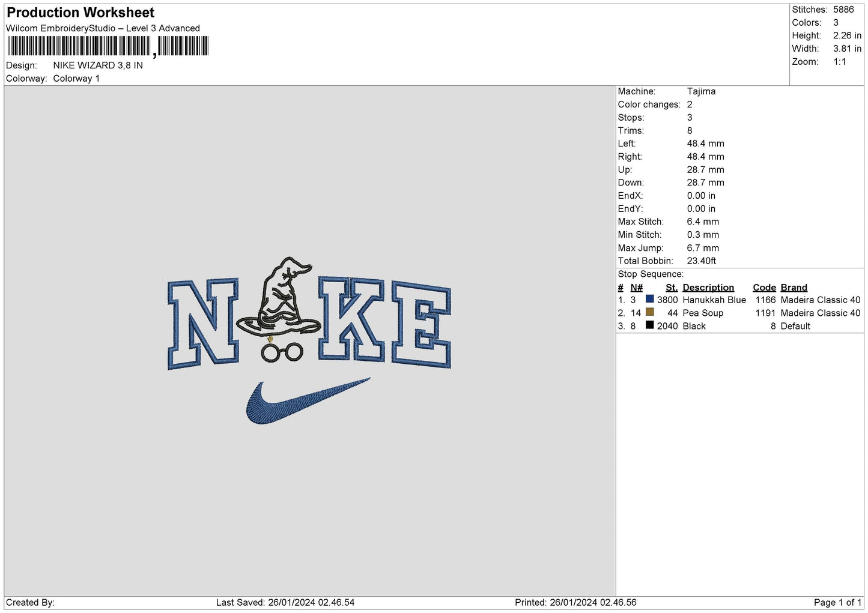
Task: Click stitch count 2040 in row 3
Action: tap(667, 327)
